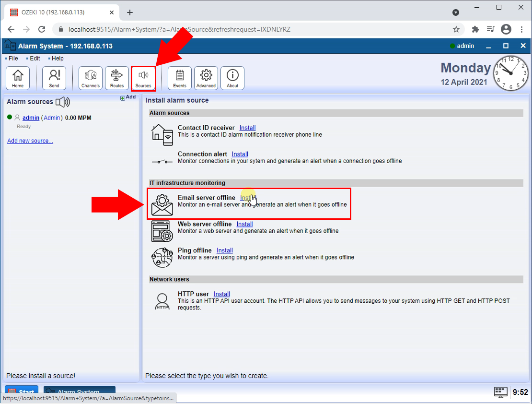Click Install next to Web server offline
The image size is (532, 404).
pyautogui.click(x=244, y=224)
